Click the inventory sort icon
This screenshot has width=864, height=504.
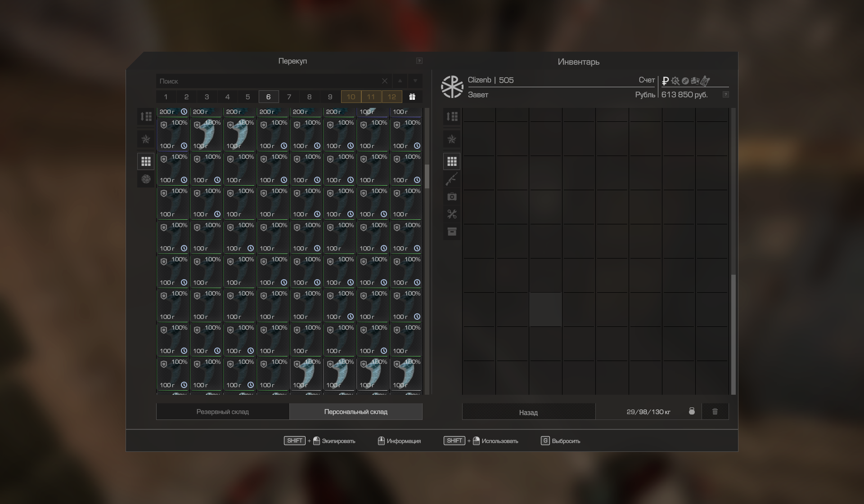click(452, 116)
